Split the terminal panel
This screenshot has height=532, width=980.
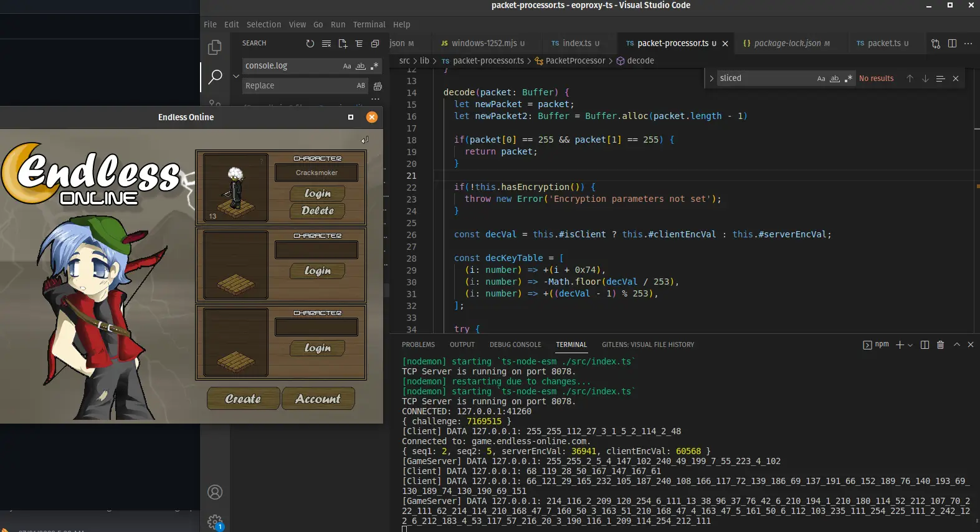click(925, 344)
